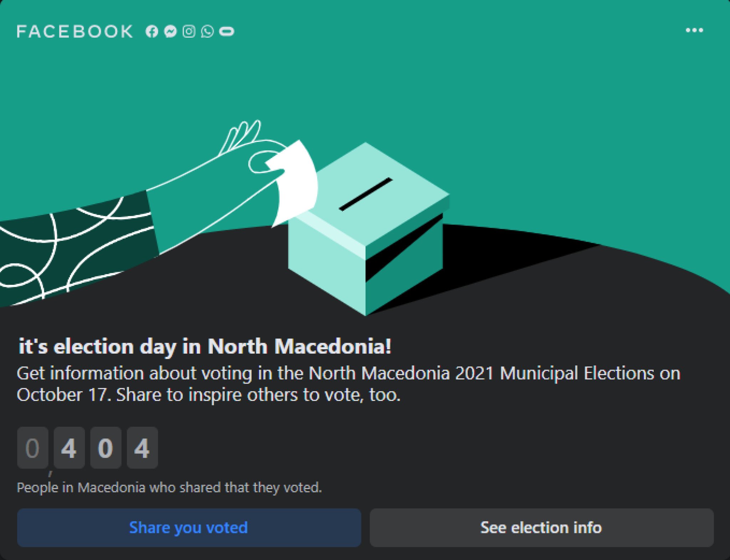This screenshot has height=560, width=730.
Task: Open the three-dot options menu
Action: [x=694, y=30]
